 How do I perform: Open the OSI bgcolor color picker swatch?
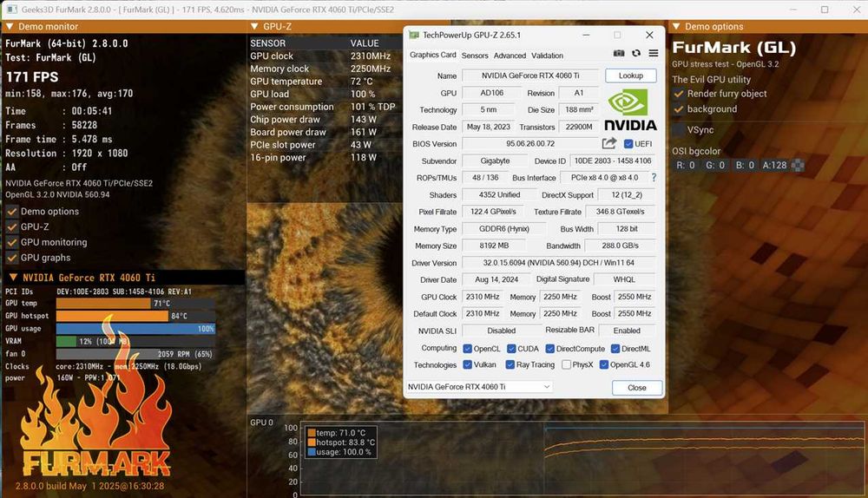[798, 165]
